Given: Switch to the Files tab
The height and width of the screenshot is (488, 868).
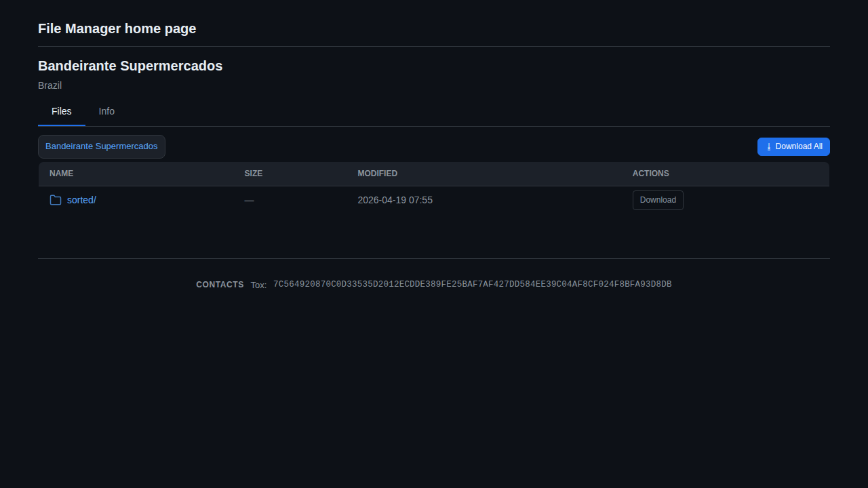Looking at the screenshot, I should (x=62, y=111).
